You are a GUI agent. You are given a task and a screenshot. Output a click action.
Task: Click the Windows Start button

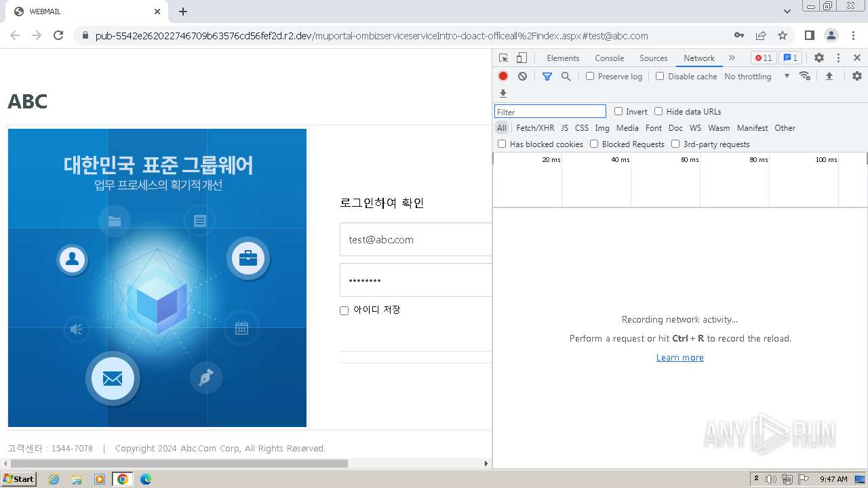[x=19, y=479]
